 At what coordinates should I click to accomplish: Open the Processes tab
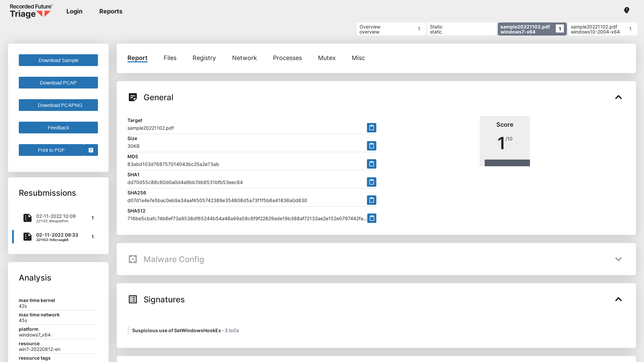pyautogui.click(x=287, y=58)
